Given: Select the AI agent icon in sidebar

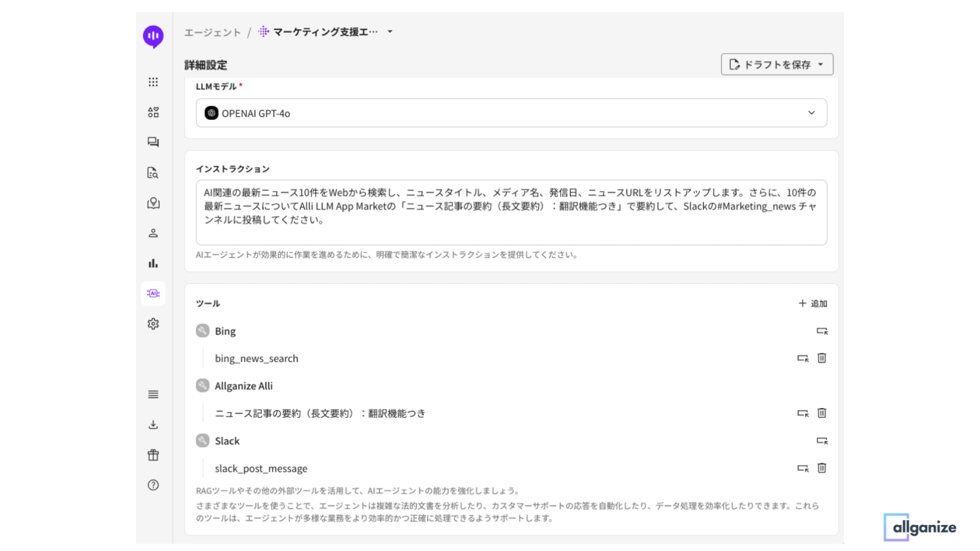Looking at the screenshot, I should (153, 293).
